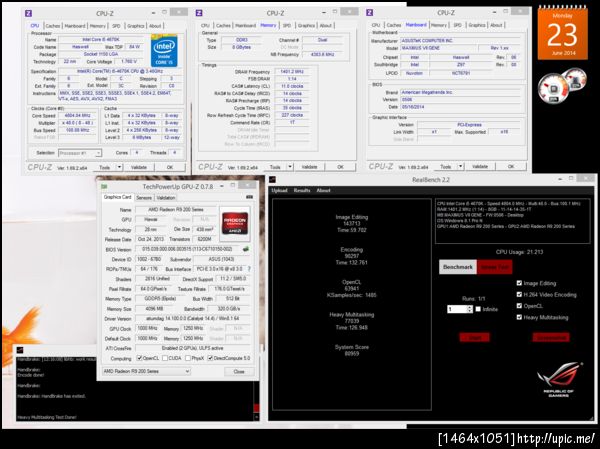Uncheck Heavy Multitasking test in RealBench
This screenshot has height=449, width=600.
[519, 317]
